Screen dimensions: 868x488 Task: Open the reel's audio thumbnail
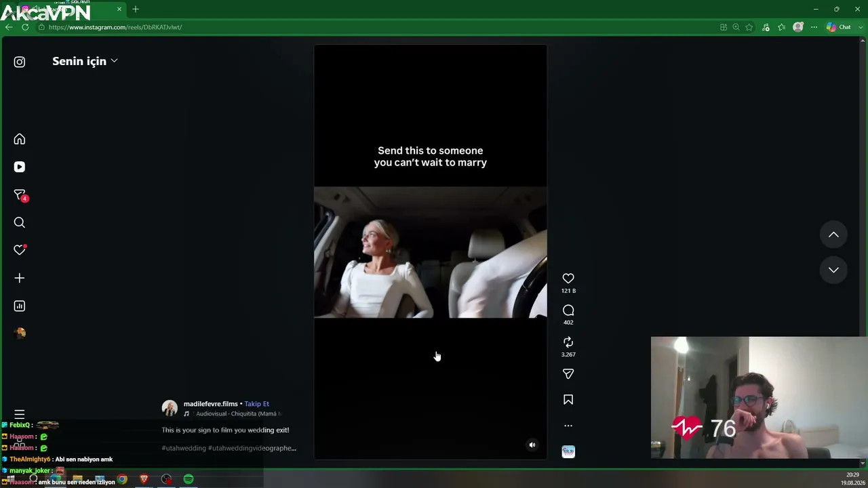point(568,451)
